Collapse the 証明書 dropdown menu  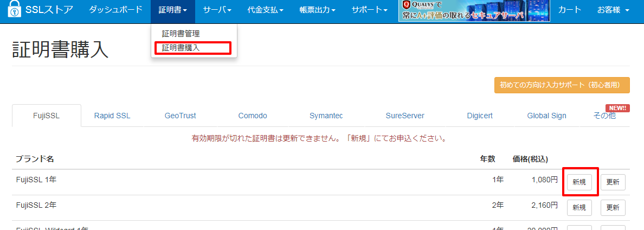tap(173, 10)
